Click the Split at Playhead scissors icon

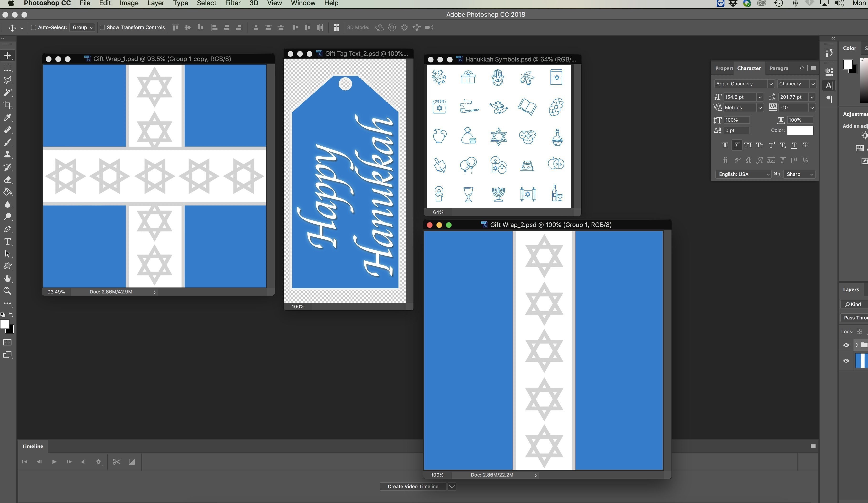click(x=116, y=462)
